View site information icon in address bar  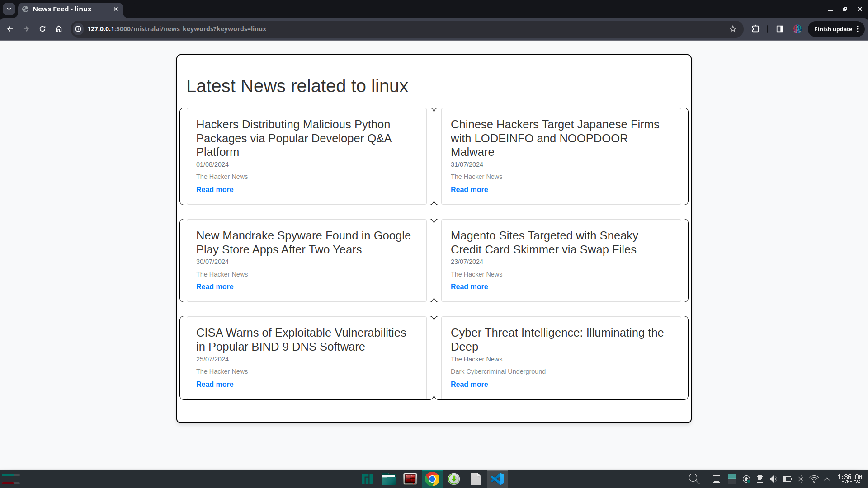(78, 29)
